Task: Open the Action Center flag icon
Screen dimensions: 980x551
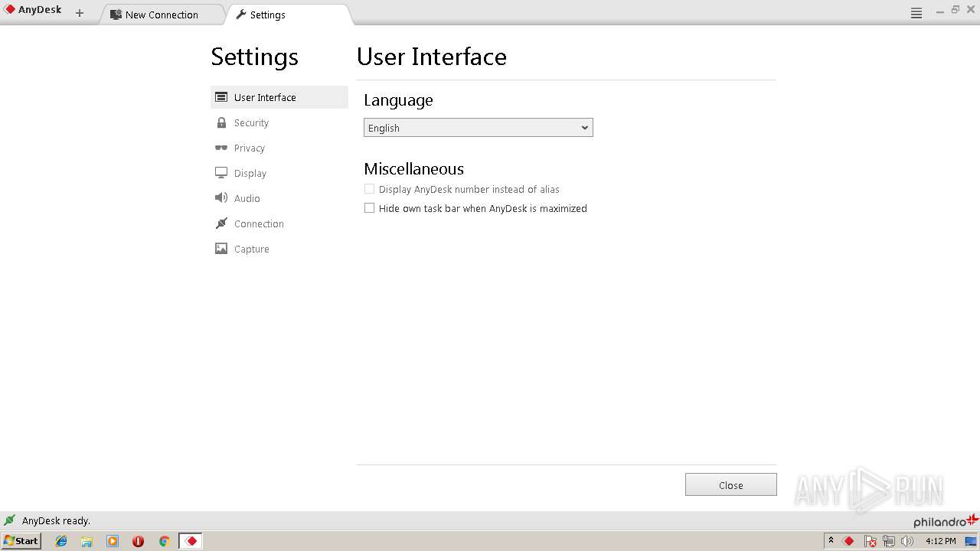Action: pyautogui.click(x=871, y=541)
